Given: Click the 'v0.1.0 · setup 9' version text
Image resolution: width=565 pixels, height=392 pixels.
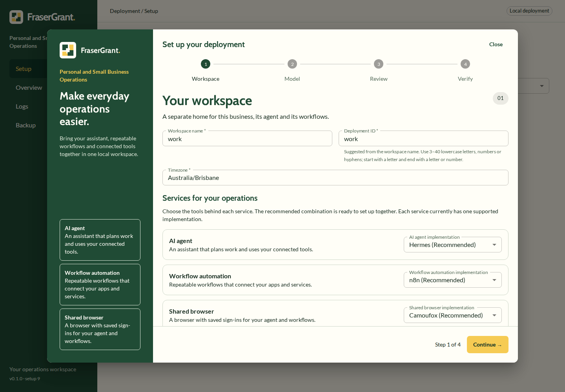Looking at the screenshot, I should click(x=25, y=379).
